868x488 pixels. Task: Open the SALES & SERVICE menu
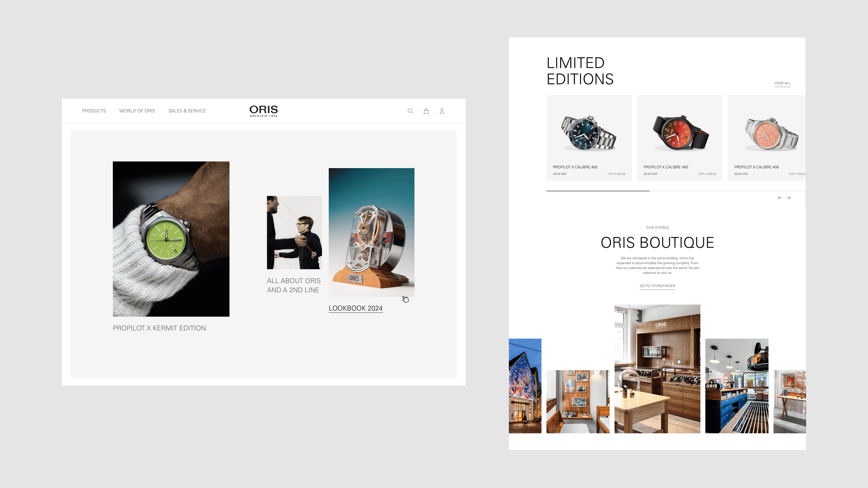[x=187, y=110]
